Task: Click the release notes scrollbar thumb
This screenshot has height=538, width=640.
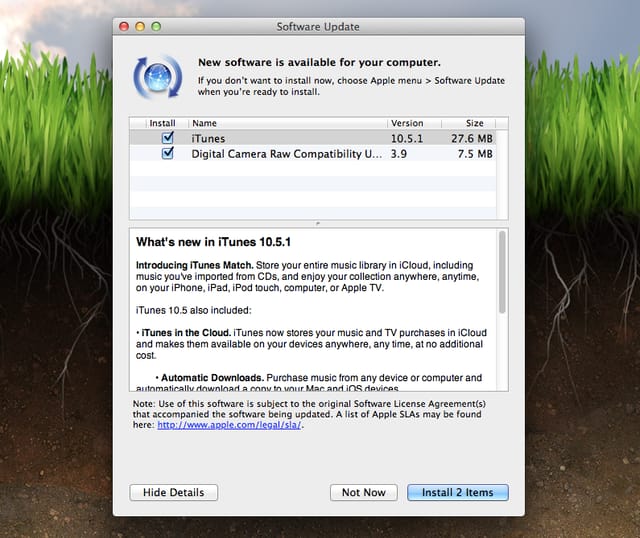Action: click(x=502, y=272)
